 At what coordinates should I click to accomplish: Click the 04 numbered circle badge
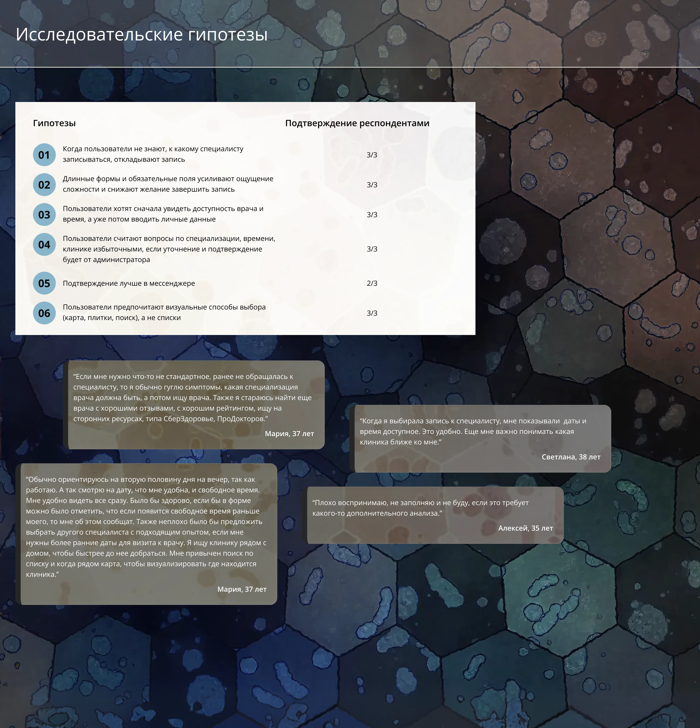[x=44, y=244]
